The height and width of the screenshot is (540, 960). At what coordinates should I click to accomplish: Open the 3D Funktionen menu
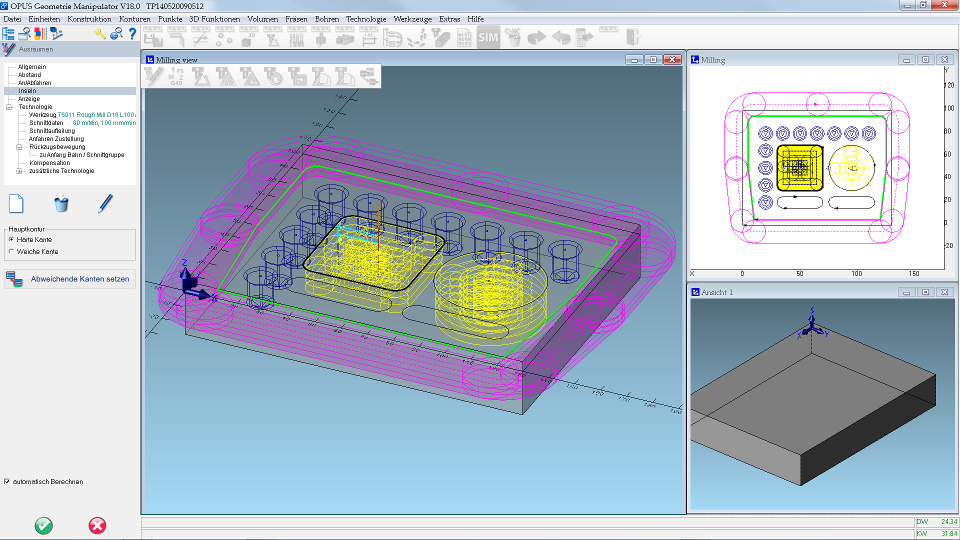[x=214, y=19]
